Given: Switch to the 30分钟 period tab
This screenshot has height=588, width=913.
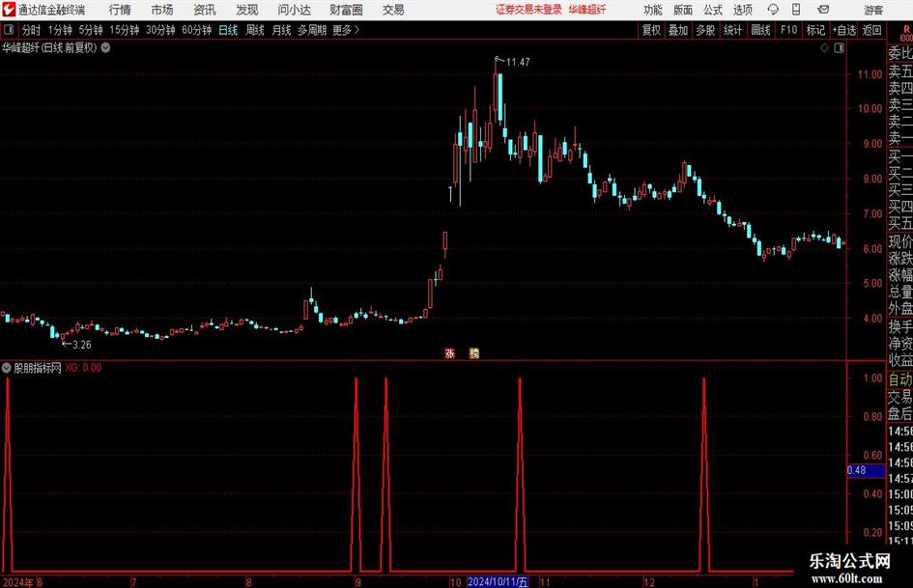Looking at the screenshot, I should [160, 30].
